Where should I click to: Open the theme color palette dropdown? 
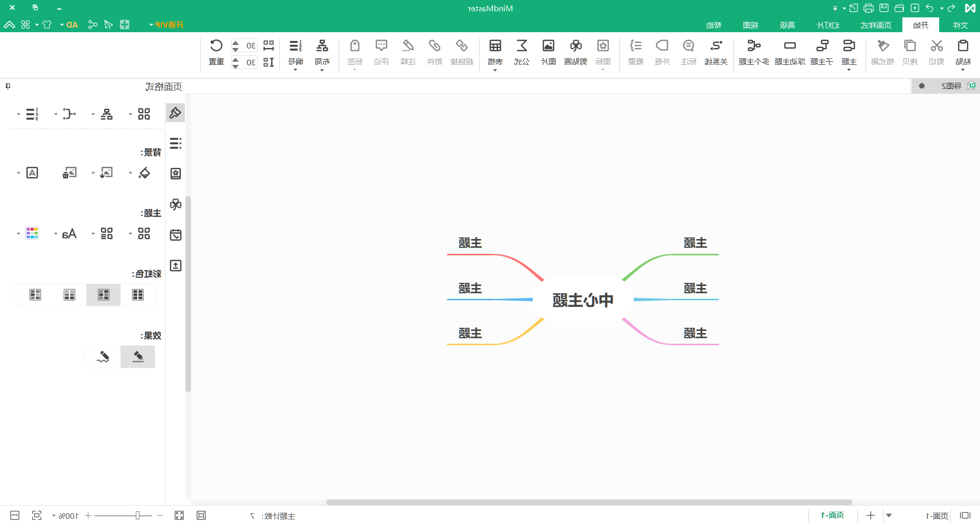pos(18,234)
